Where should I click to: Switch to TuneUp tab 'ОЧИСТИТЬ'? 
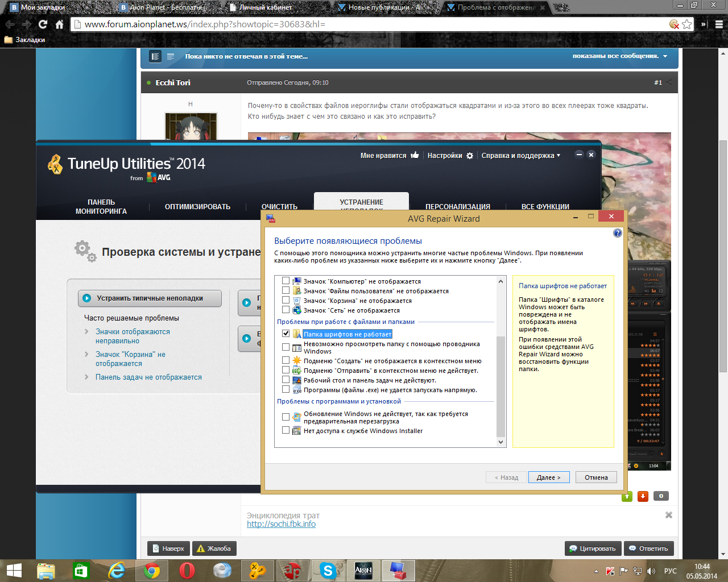click(x=279, y=207)
